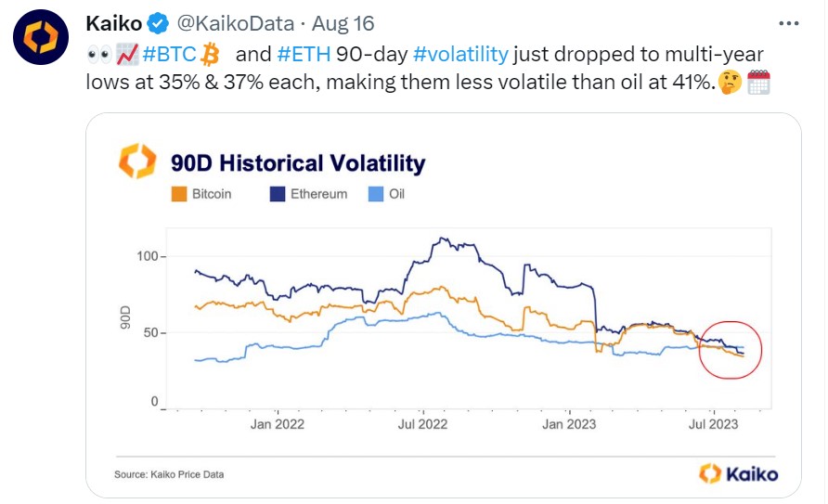Click the orange Bitcoin legend swatch

click(179, 194)
